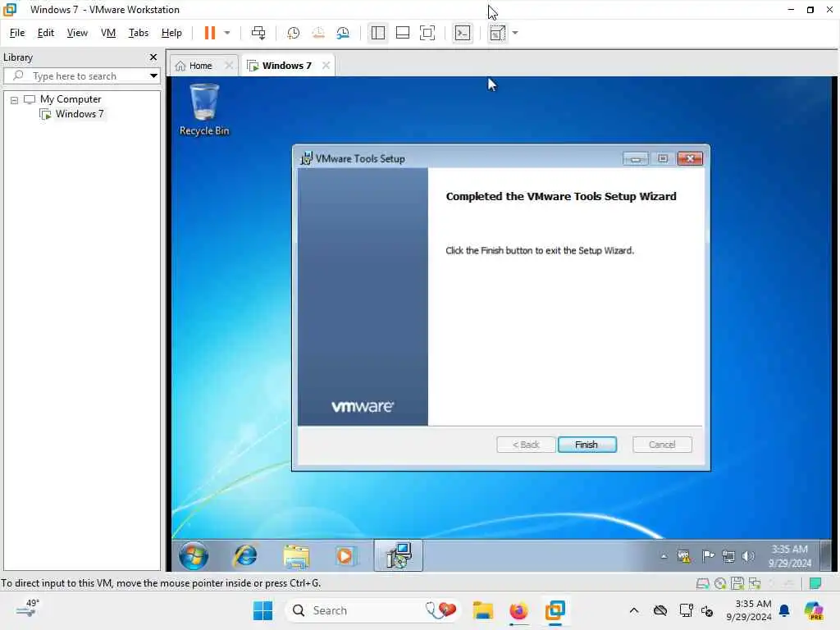The height and width of the screenshot is (630, 840).
Task: Click the floppy device status icon
Action: 737,583
